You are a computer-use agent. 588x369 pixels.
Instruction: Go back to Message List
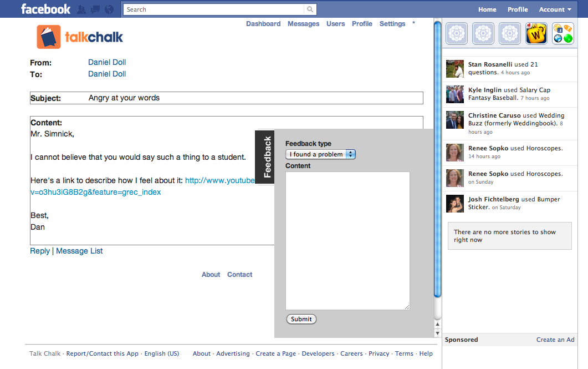(x=79, y=251)
